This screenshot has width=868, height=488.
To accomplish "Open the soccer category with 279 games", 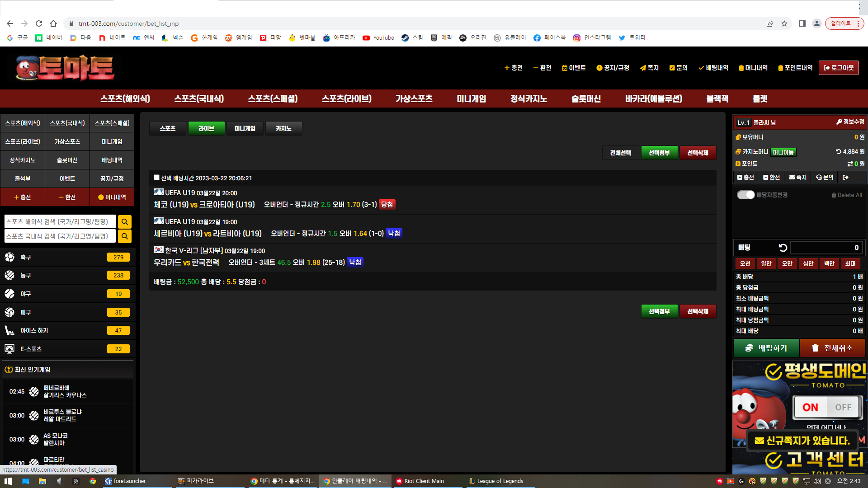I will click(67, 257).
